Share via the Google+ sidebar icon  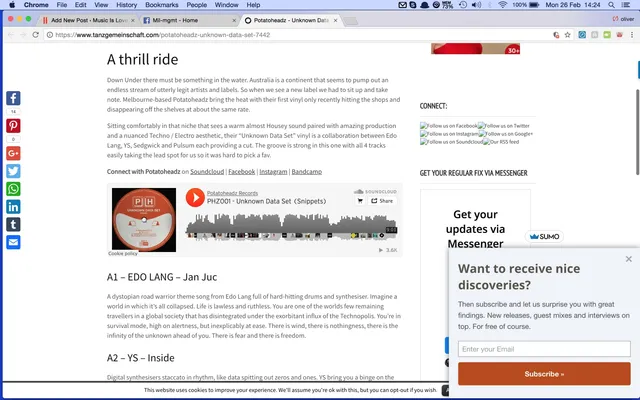13,153
